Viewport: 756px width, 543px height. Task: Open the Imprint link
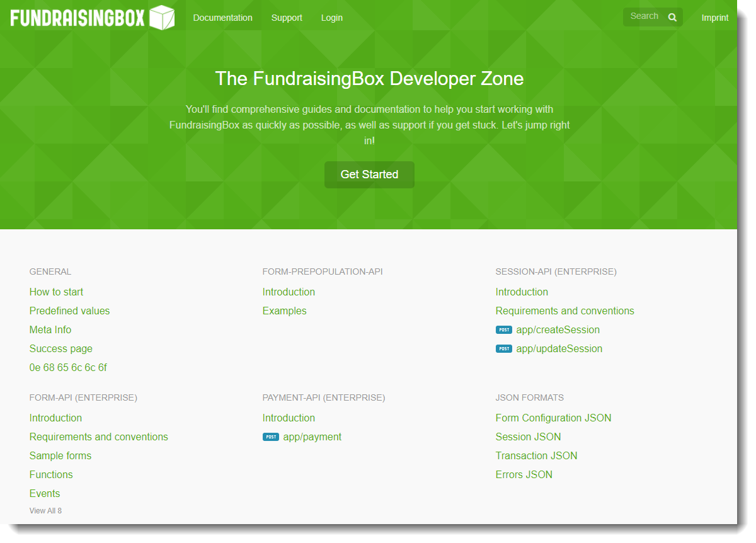(714, 18)
